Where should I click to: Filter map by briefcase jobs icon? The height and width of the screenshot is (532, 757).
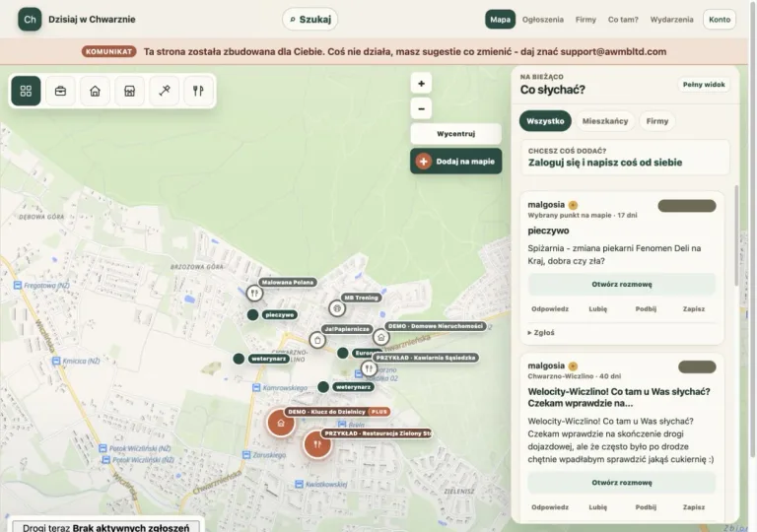[x=60, y=91]
